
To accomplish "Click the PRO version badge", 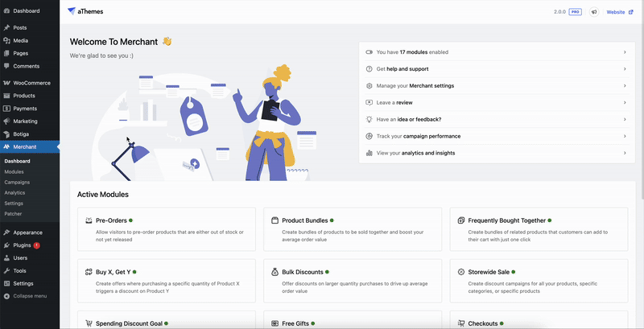I will pyautogui.click(x=575, y=12).
